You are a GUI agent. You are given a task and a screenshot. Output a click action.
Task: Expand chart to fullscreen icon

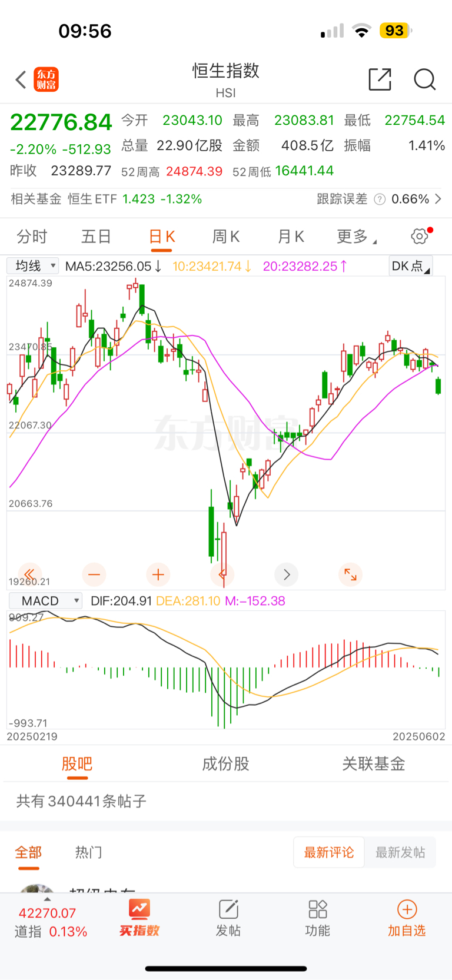coord(350,574)
